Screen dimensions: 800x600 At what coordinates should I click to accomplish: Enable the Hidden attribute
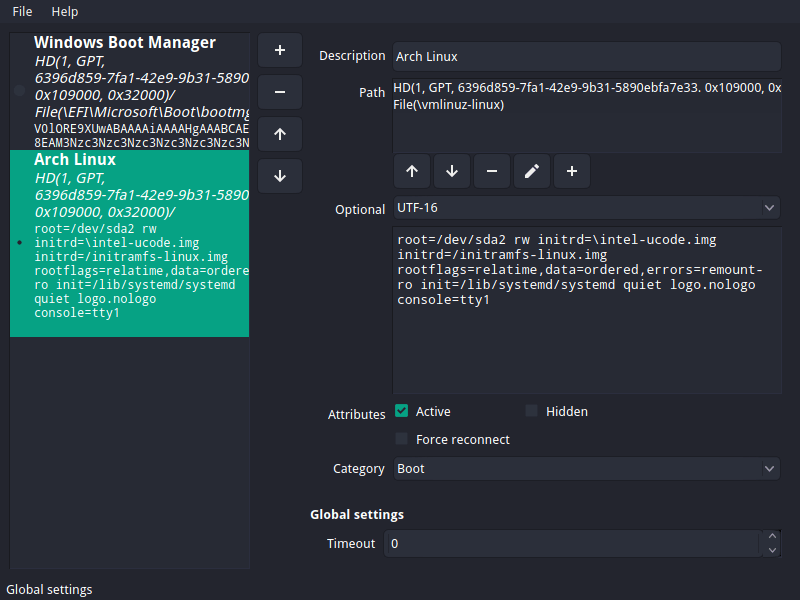coord(531,410)
